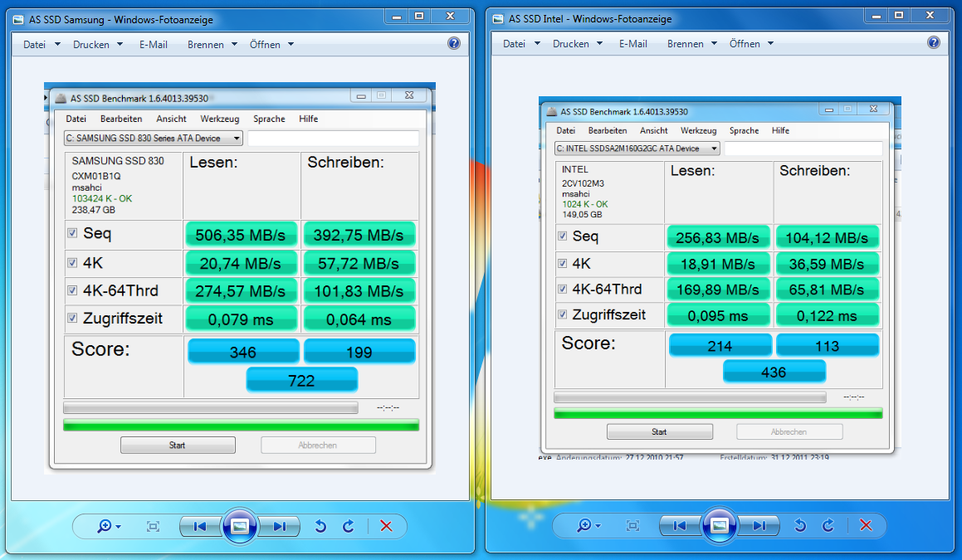Toggle Zugriffszeit checkbox in Intel benchmark
The width and height of the screenshot is (962, 560).
[563, 314]
